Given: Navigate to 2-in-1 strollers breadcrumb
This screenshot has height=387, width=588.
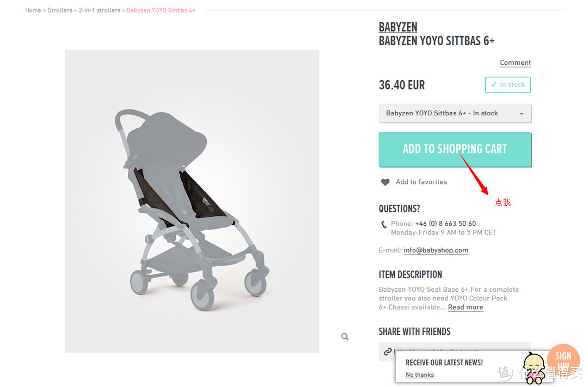Looking at the screenshot, I should [100, 10].
